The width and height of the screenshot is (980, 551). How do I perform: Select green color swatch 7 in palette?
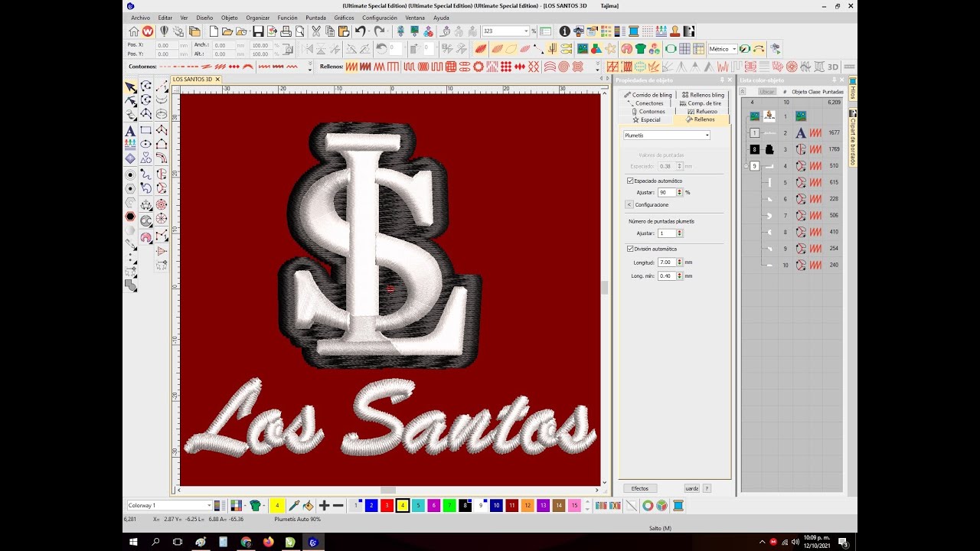coord(449,506)
